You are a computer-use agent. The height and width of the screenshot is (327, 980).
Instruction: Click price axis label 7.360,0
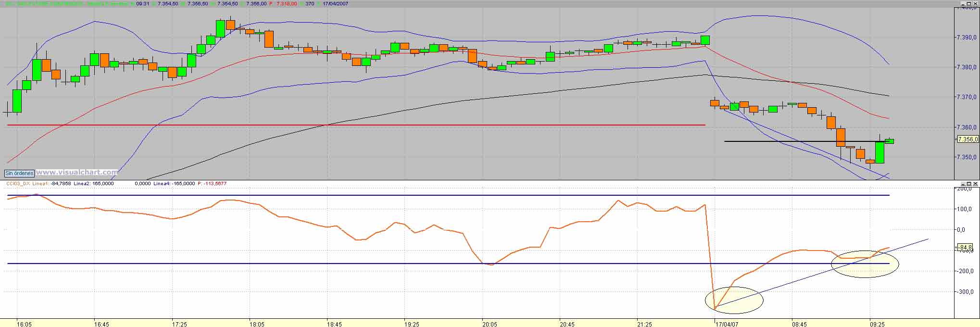tap(967, 127)
